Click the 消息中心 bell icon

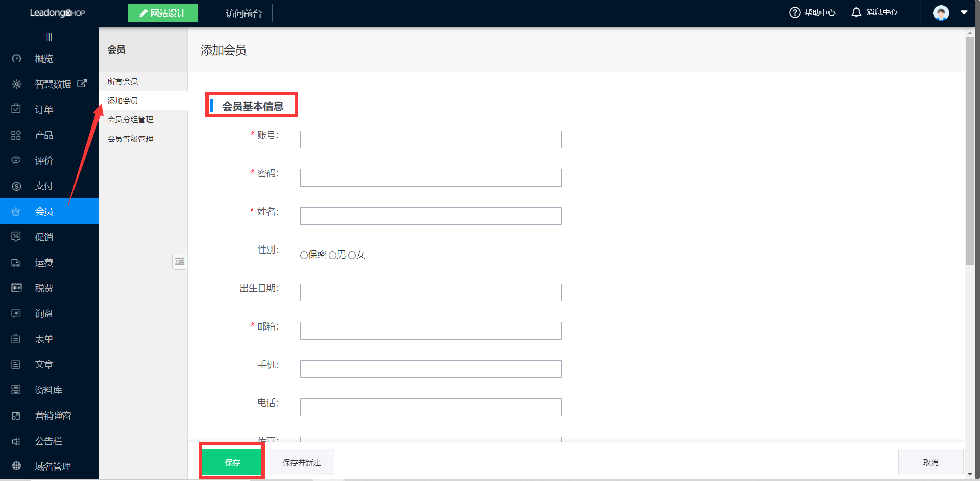click(856, 13)
